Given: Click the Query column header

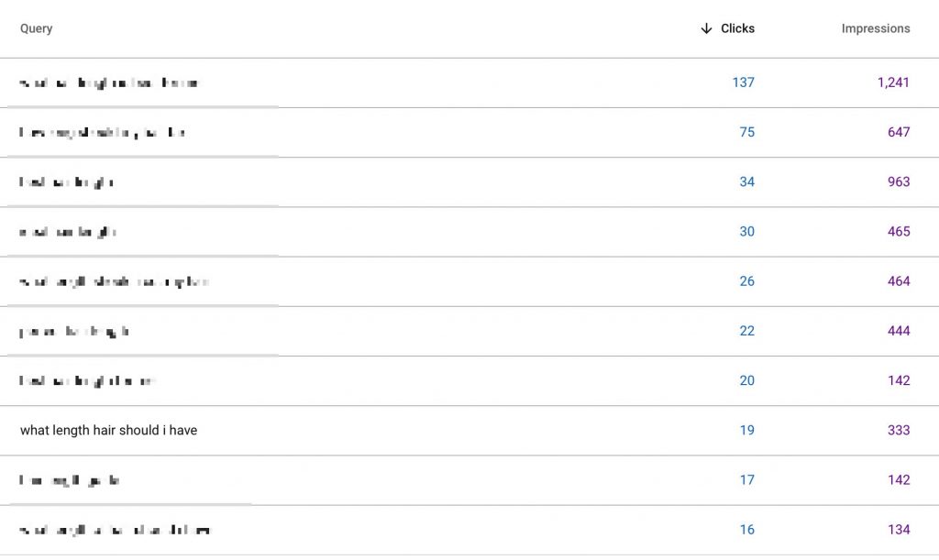Looking at the screenshot, I should pos(36,28).
